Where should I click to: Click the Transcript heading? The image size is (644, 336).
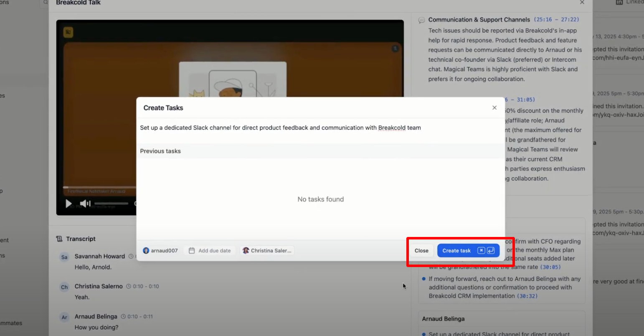click(x=81, y=239)
